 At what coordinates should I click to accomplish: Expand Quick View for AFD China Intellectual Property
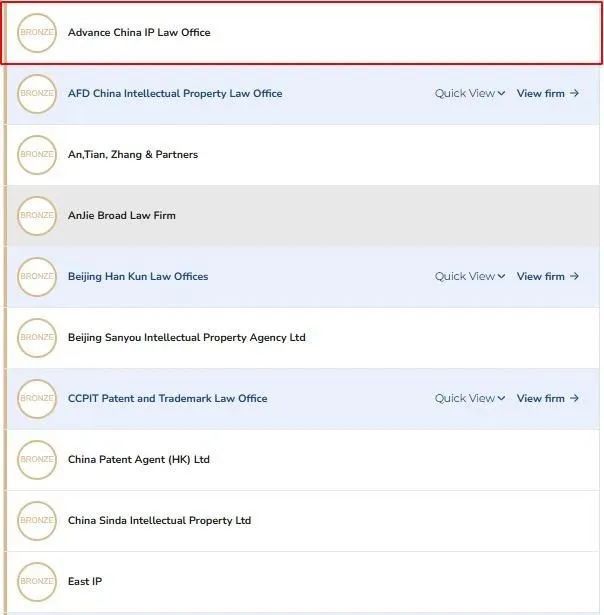(x=469, y=94)
